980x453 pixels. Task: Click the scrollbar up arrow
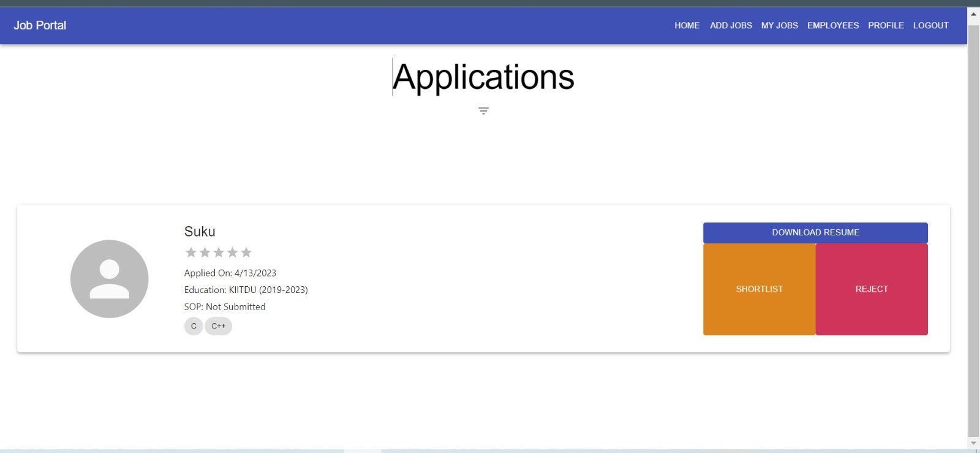973,13
